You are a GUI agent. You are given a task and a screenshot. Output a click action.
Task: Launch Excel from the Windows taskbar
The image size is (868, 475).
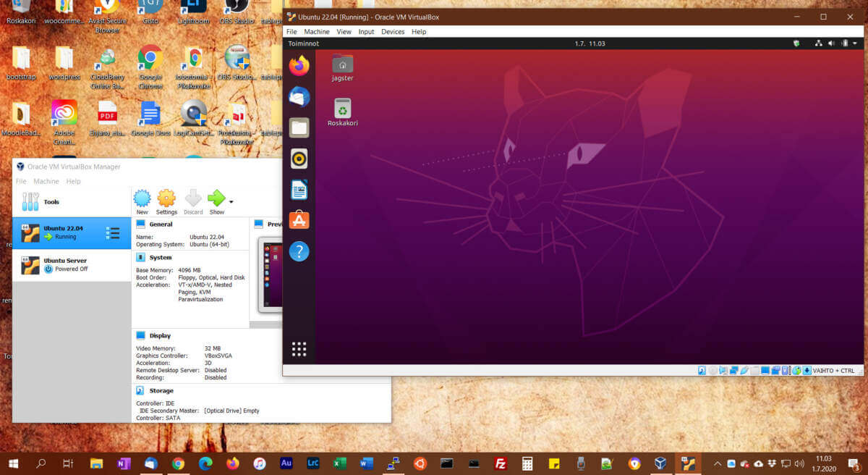click(x=340, y=463)
